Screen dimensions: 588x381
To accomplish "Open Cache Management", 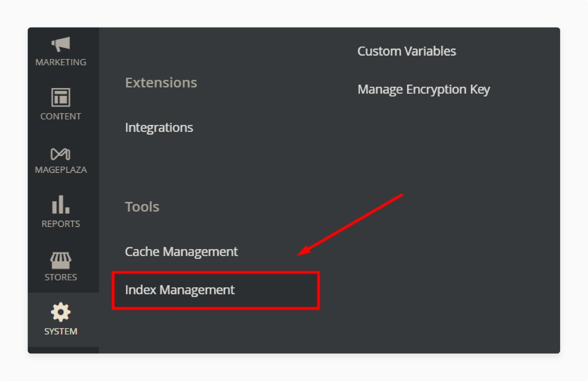I will [x=181, y=252].
